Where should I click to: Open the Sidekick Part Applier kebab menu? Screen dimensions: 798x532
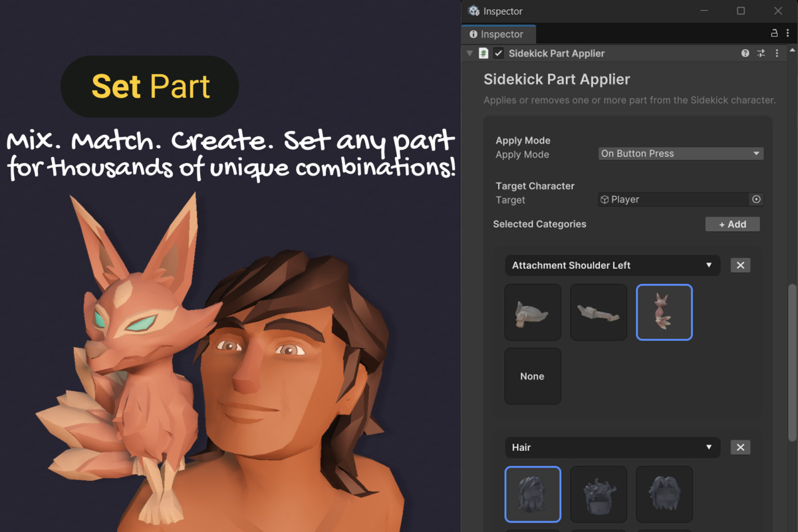click(777, 53)
